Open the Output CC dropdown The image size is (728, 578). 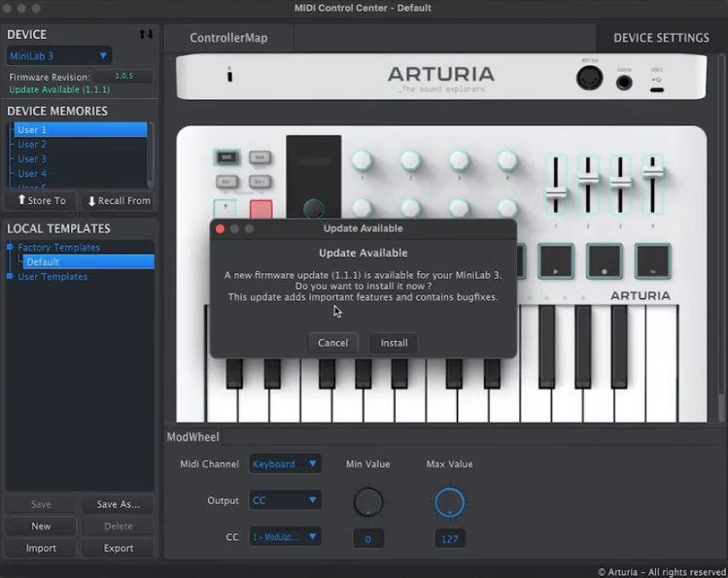(x=284, y=500)
